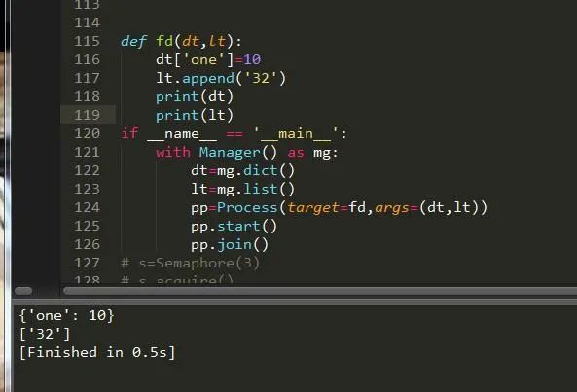Select the highlighted line number 119
The width and height of the screenshot is (577, 392).
(88, 115)
